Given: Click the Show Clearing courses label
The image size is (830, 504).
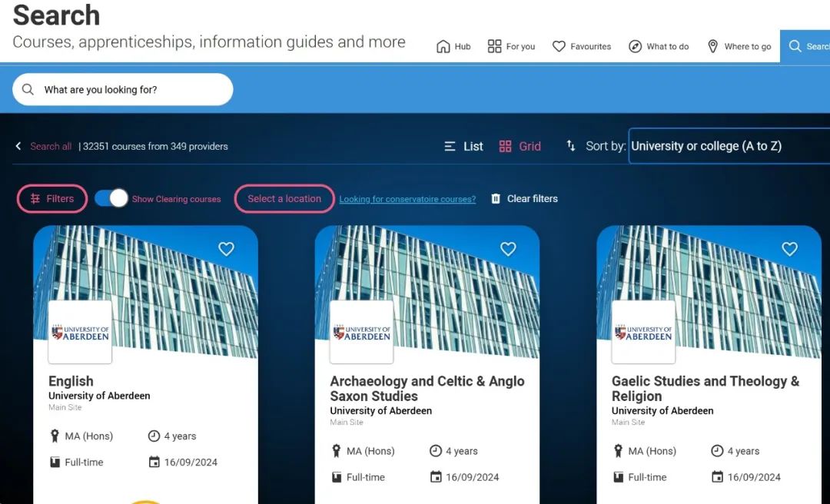Looking at the screenshot, I should (x=176, y=199).
